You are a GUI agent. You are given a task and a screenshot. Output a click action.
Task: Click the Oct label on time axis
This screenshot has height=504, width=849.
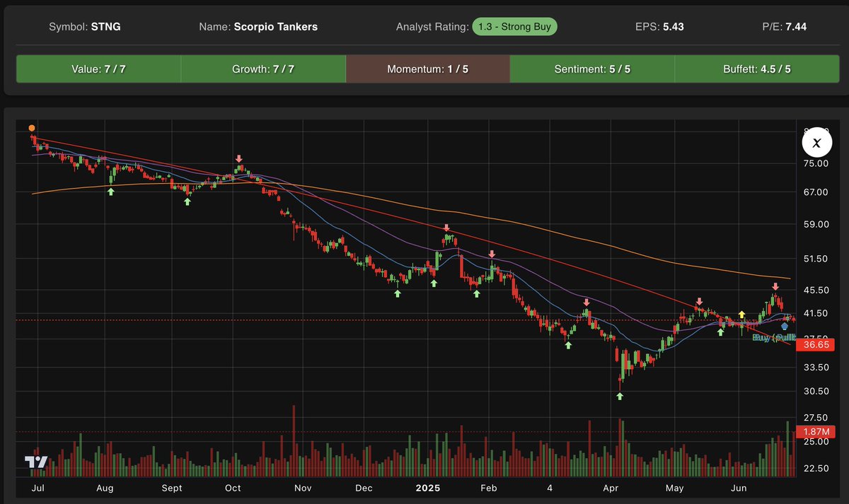point(233,488)
